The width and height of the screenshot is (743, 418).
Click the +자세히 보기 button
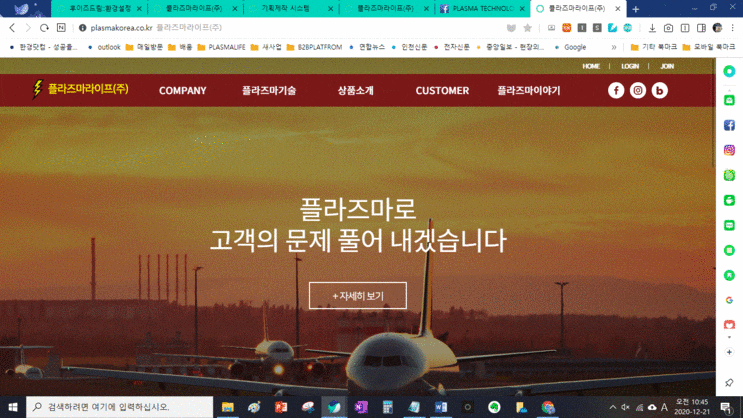point(358,296)
